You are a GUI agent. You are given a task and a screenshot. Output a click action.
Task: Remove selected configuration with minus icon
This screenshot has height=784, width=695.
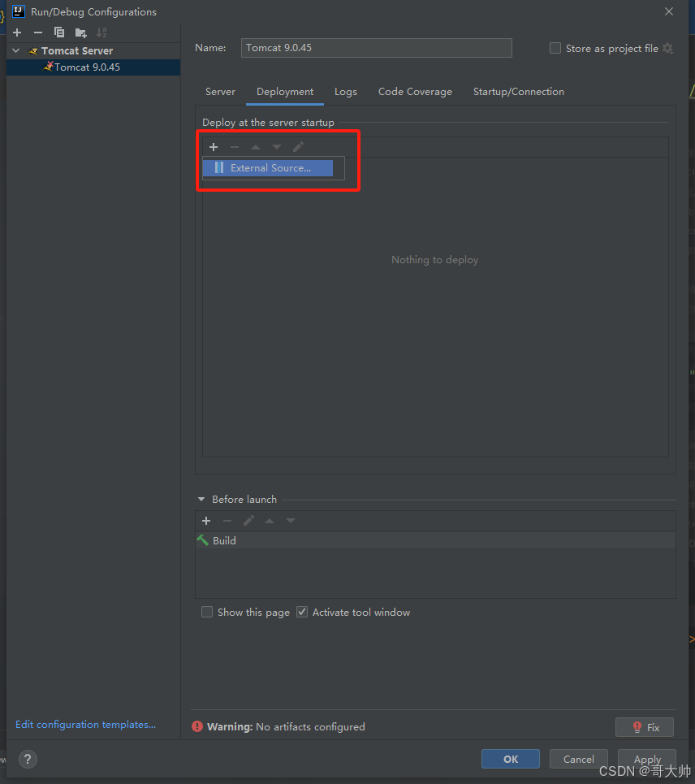tap(38, 32)
